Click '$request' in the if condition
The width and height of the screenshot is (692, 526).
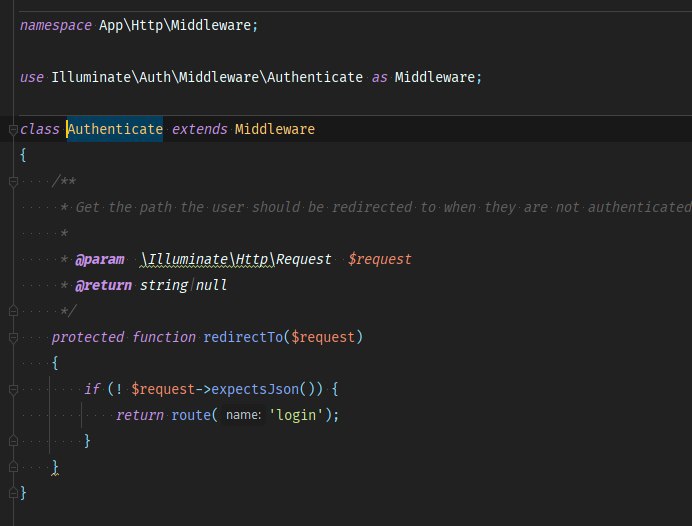tap(163, 389)
